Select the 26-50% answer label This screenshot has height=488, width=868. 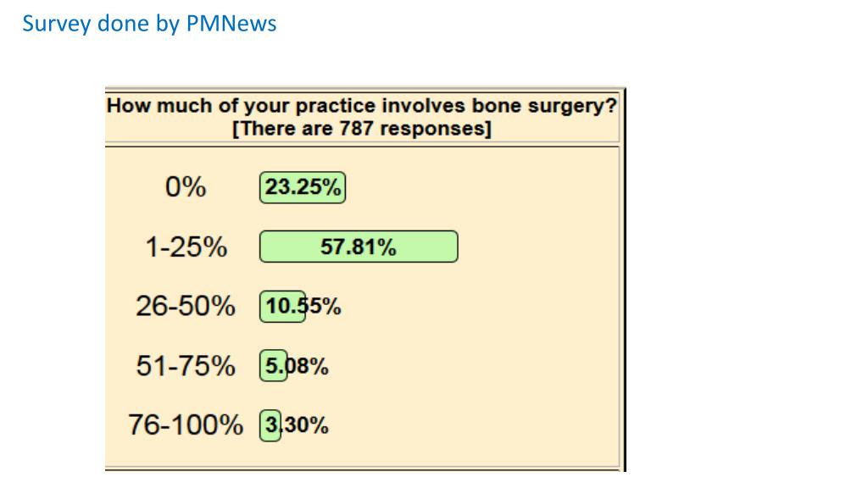point(186,307)
